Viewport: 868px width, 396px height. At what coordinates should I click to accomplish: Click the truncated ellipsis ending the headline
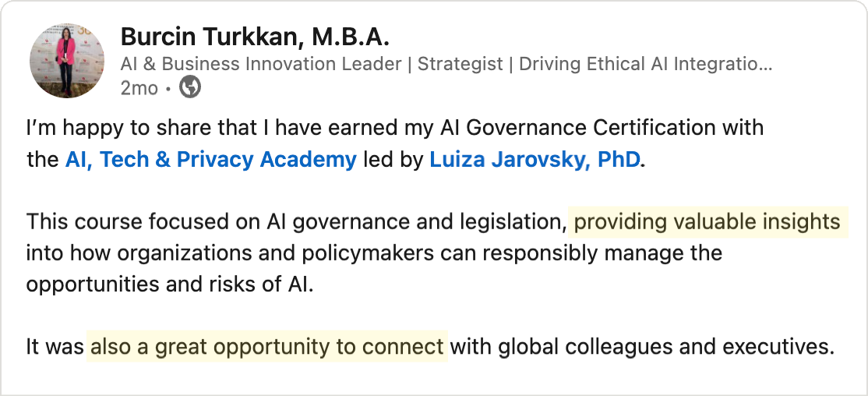coord(764,64)
